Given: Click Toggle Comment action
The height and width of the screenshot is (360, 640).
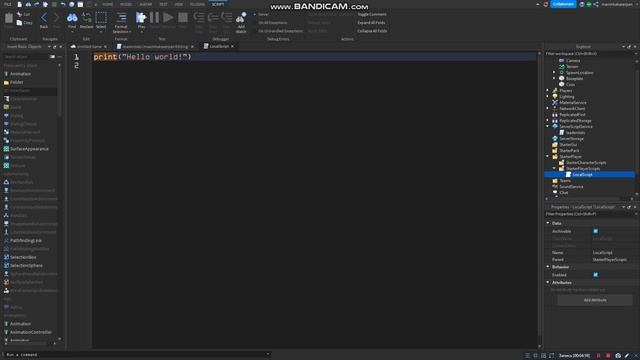Looking at the screenshot, I should [x=371, y=14].
